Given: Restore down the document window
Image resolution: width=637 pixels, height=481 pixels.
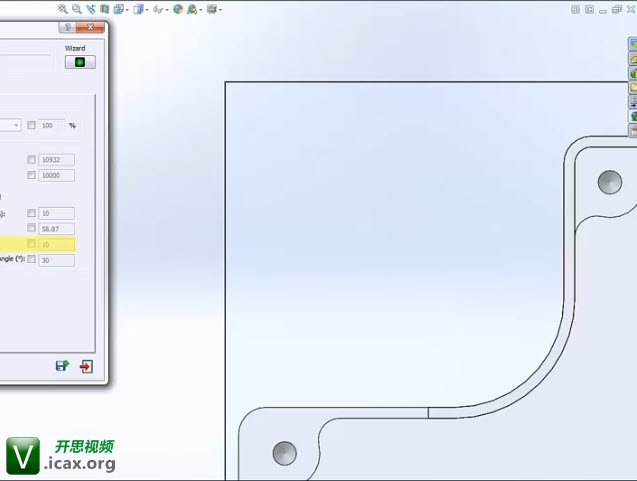Looking at the screenshot, I should click(x=617, y=9).
